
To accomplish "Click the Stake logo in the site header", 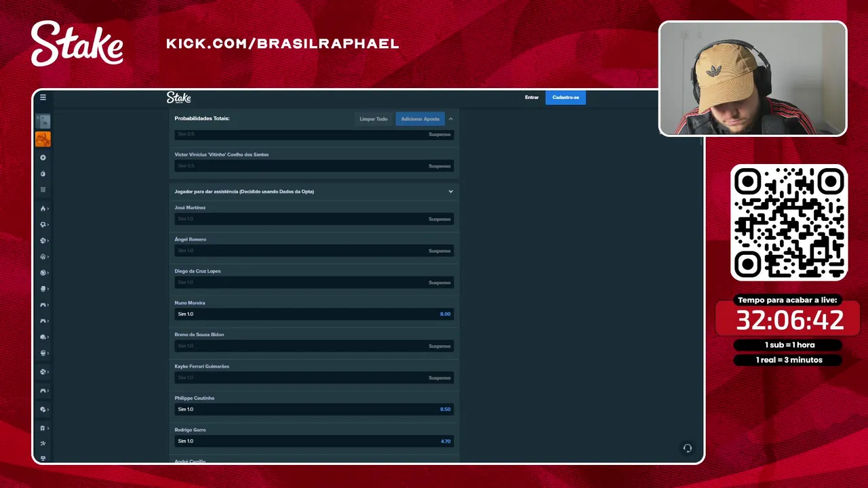I will click(x=179, y=98).
